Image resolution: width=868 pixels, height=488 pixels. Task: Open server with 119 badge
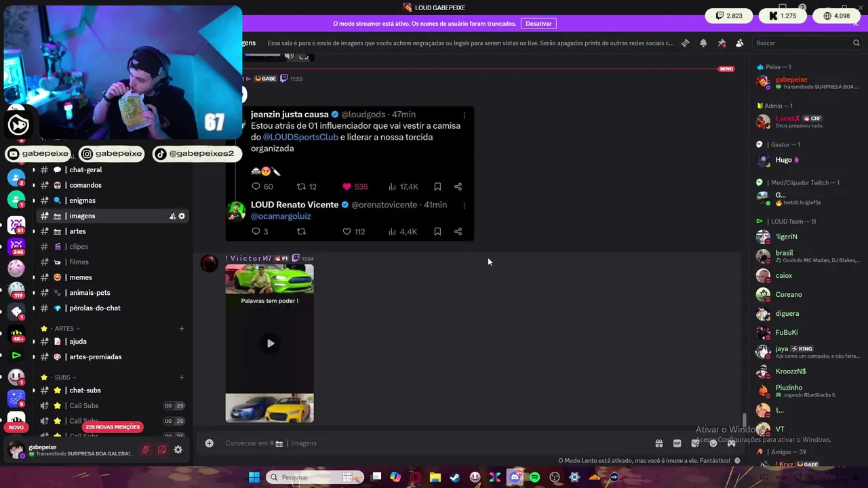point(16,291)
